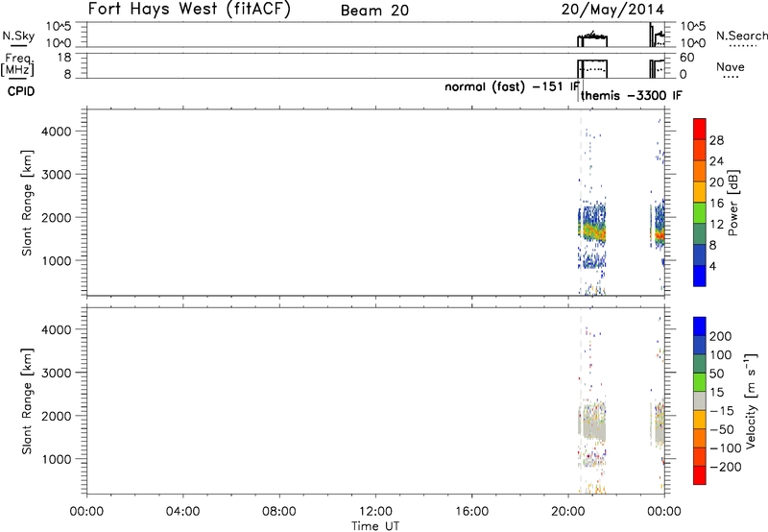Click the velocity panel "Slant Range [km]" label
The image size is (768, 532).
27,401
